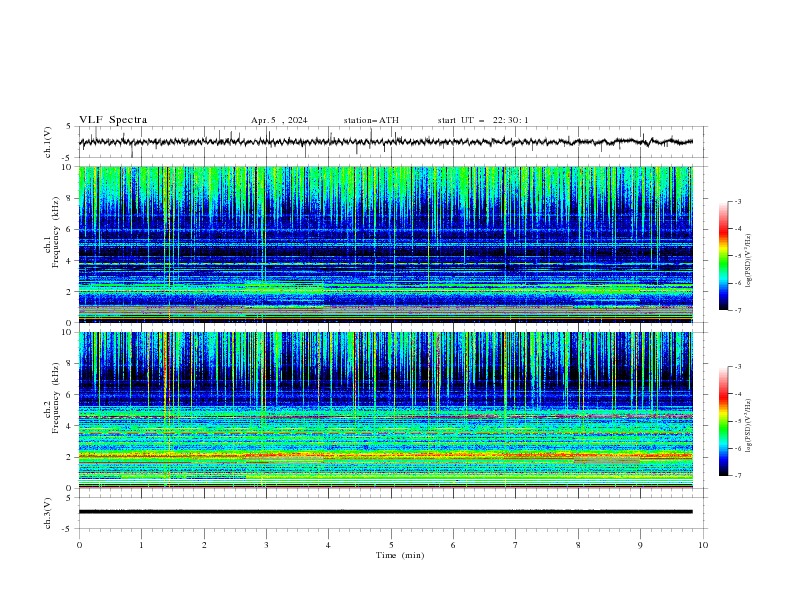Click the "VLF Spectra" plot title
Image resolution: width=792 pixels, height=612 pixels.
[113, 120]
